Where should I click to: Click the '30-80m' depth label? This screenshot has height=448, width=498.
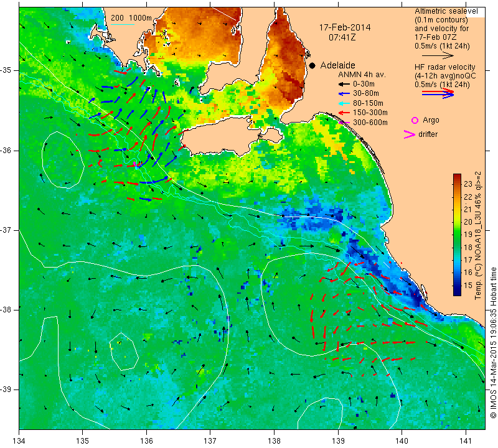(x=365, y=94)
